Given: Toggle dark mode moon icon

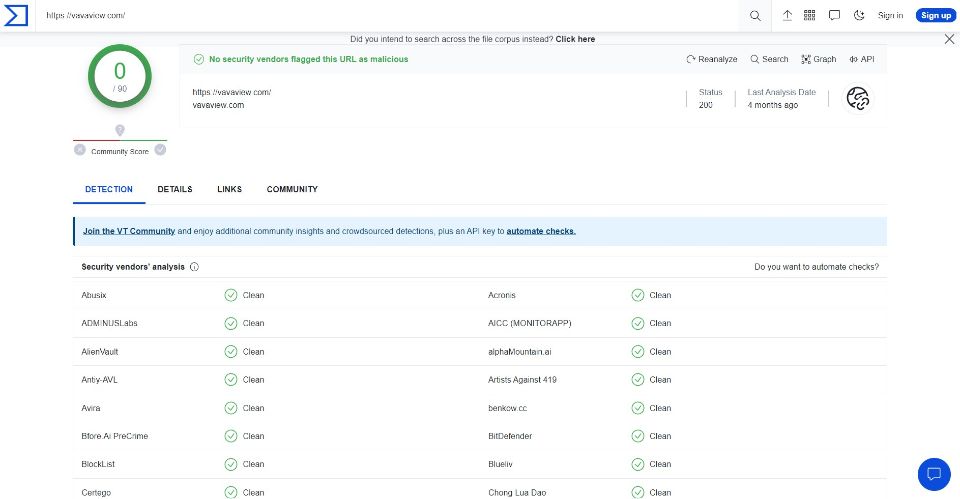Looking at the screenshot, I should (x=859, y=15).
